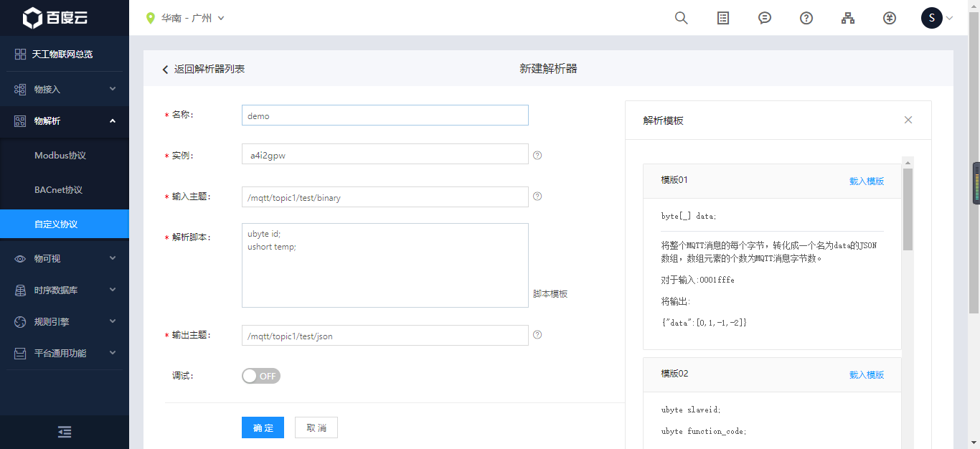Click the 解析脚本 text area
The height and width of the screenshot is (449, 980).
pyautogui.click(x=385, y=265)
